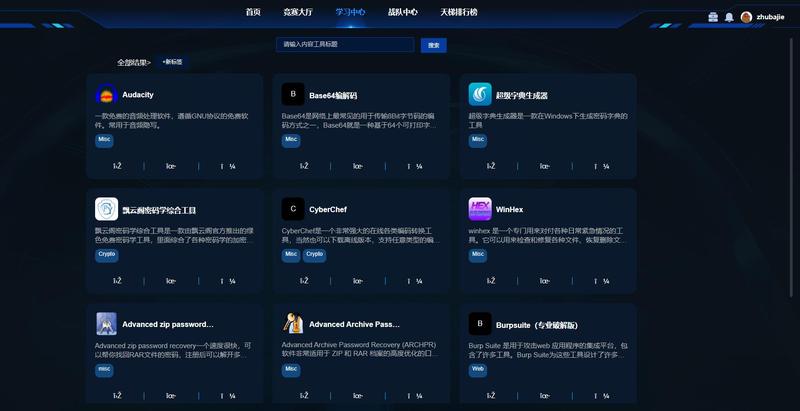The width and height of the screenshot is (800, 411).
Task: Click the Misc tag on Audacity card
Action: [104, 140]
